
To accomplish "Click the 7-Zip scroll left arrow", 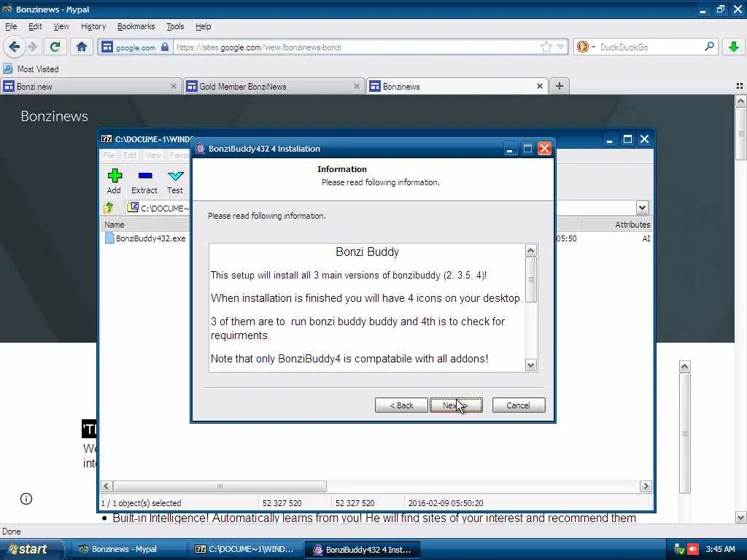I will pyautogui.click(x=107, y=486).
